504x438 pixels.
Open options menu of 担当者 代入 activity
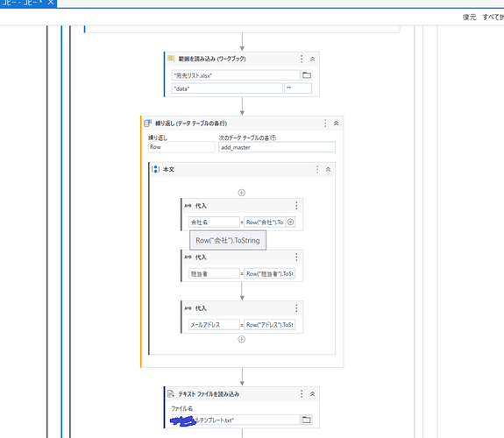pos(296,257)
